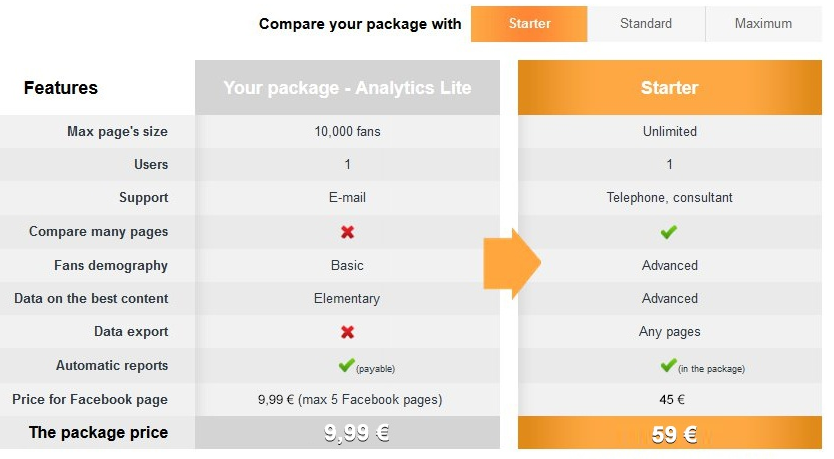This screenshot has width=834, height=459.
Task: Click the Features heading
Action: 61,88
